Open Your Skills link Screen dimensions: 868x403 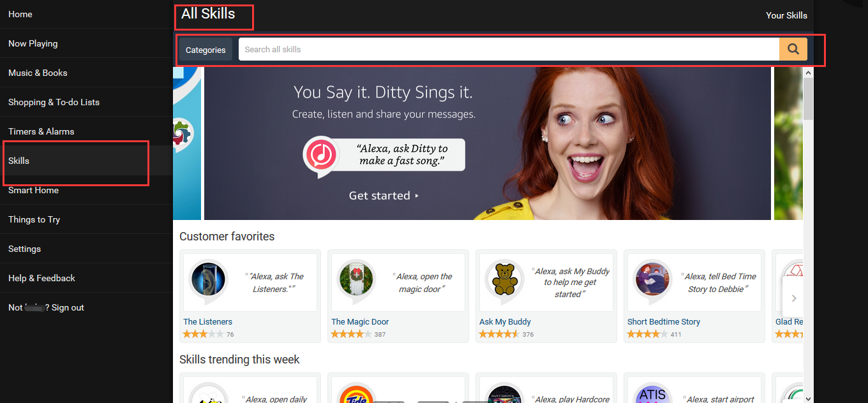[786, 15]
